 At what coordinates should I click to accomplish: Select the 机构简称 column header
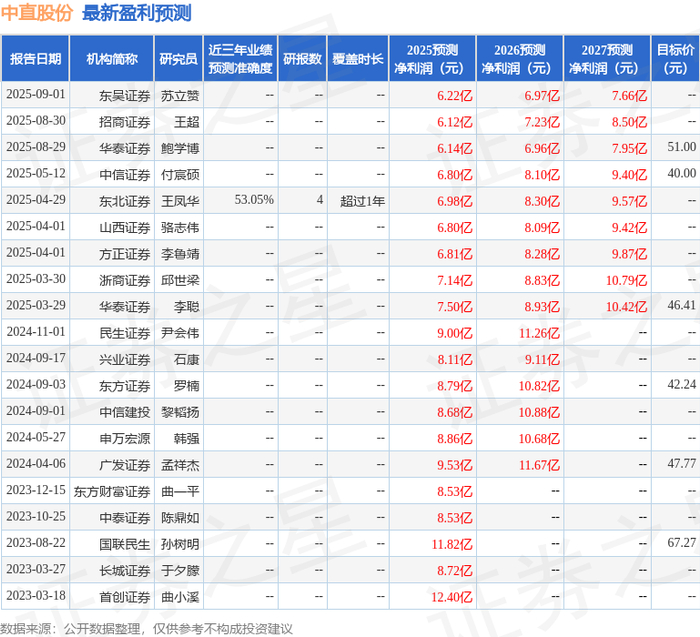[112, 58]
